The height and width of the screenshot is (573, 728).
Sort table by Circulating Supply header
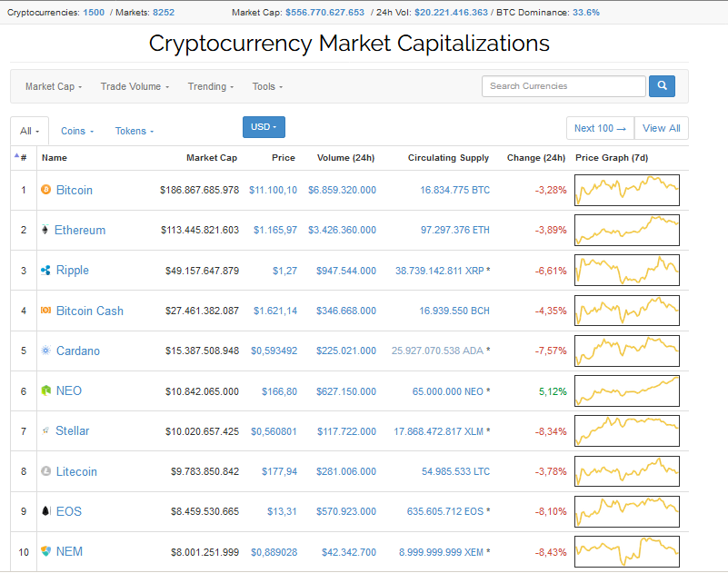[448, 158]
